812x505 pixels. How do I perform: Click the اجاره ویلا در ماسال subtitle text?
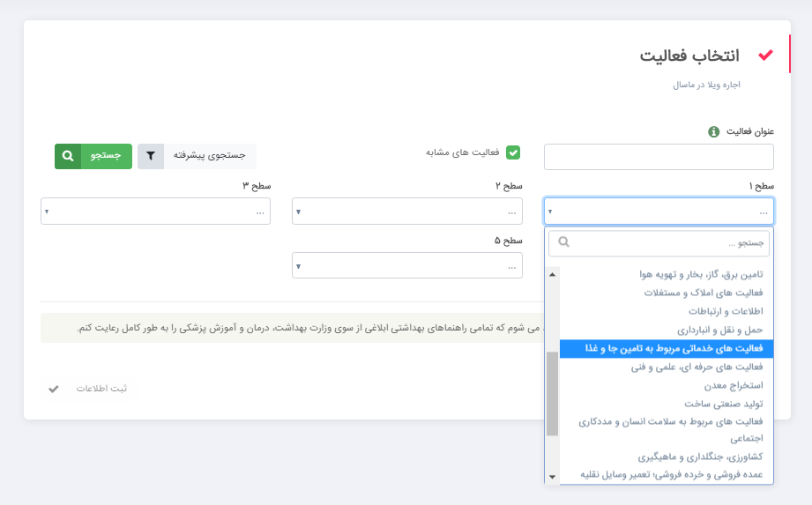[706, 85]
